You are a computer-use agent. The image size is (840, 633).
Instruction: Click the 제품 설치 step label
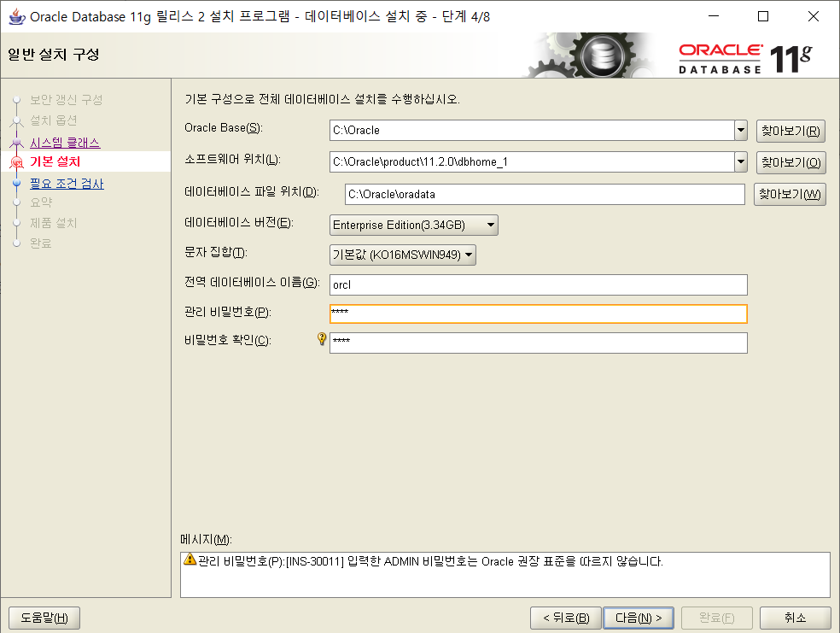[53, 223]
